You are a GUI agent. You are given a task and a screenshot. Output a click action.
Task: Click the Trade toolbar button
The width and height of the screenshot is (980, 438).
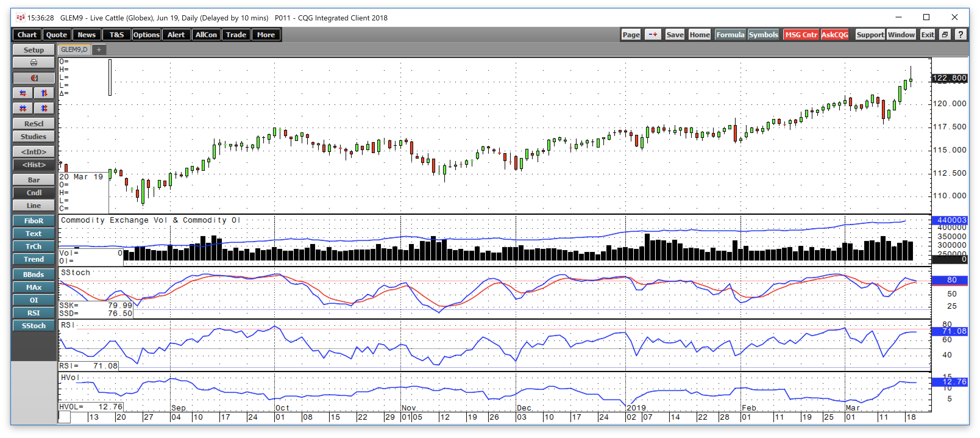point(236,35)
